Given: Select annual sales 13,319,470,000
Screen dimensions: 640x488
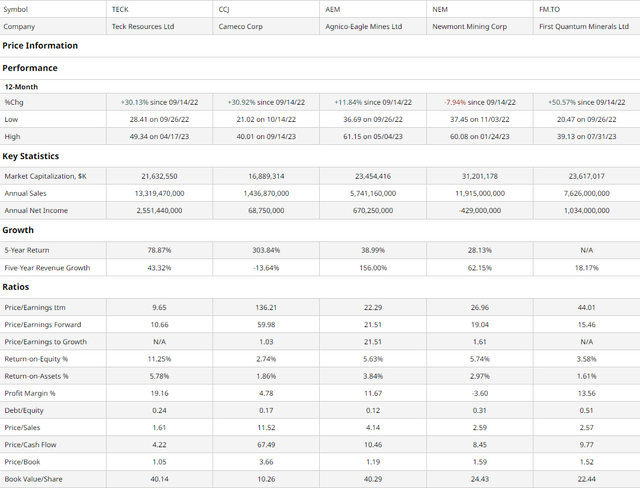Looking at the screenshot, I should 159,193.
